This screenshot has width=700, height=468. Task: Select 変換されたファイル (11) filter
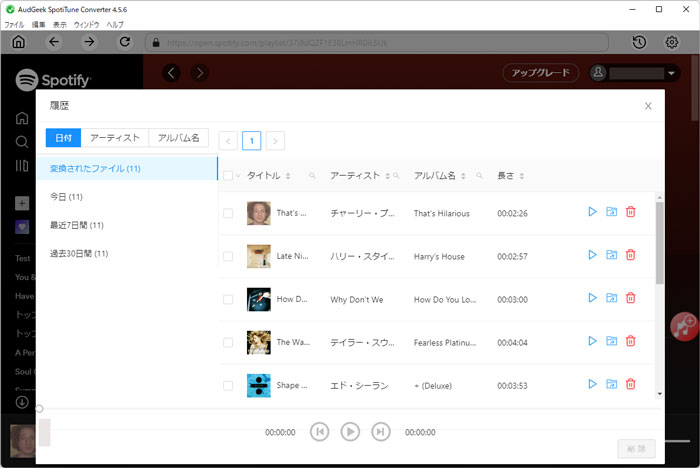(x=127, y=168)
